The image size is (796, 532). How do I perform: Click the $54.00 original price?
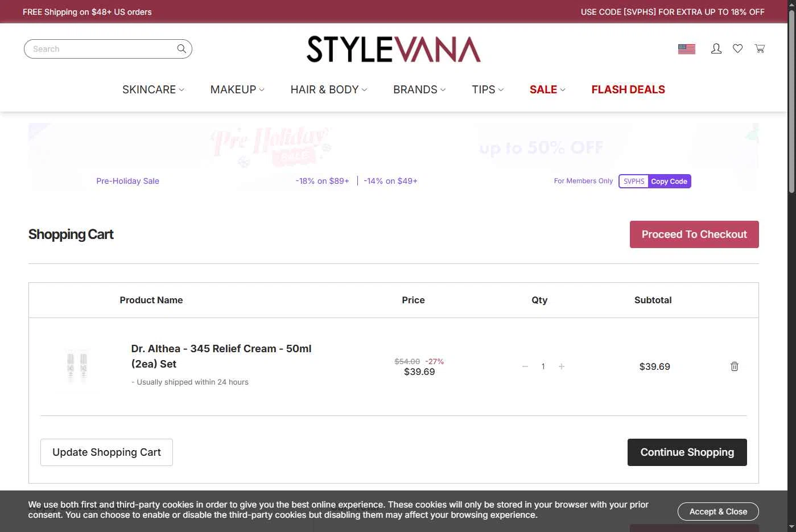click(407, 361)
